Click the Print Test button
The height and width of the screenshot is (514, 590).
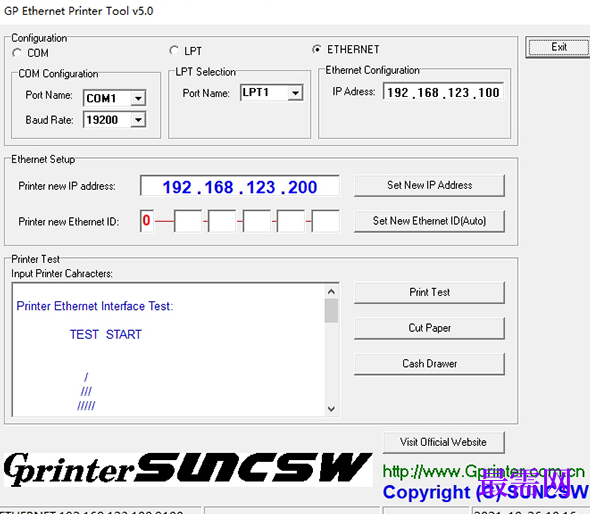coord(429,292)
